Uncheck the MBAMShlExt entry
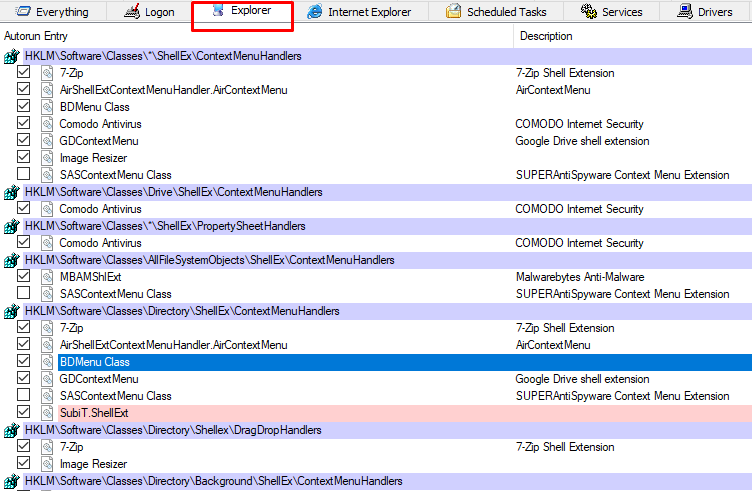The height and width of the screenshot is (491, 752). [x=23, y=276]
